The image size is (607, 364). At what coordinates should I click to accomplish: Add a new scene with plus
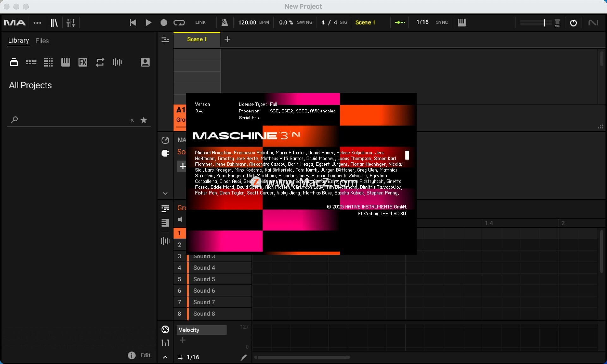pos(227,39)
